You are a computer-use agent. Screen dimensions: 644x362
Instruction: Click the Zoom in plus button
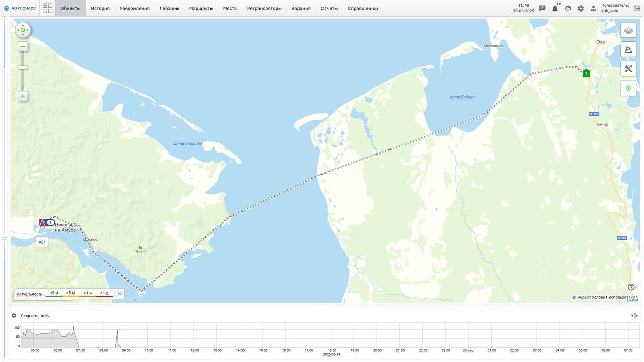click(23, 96)
